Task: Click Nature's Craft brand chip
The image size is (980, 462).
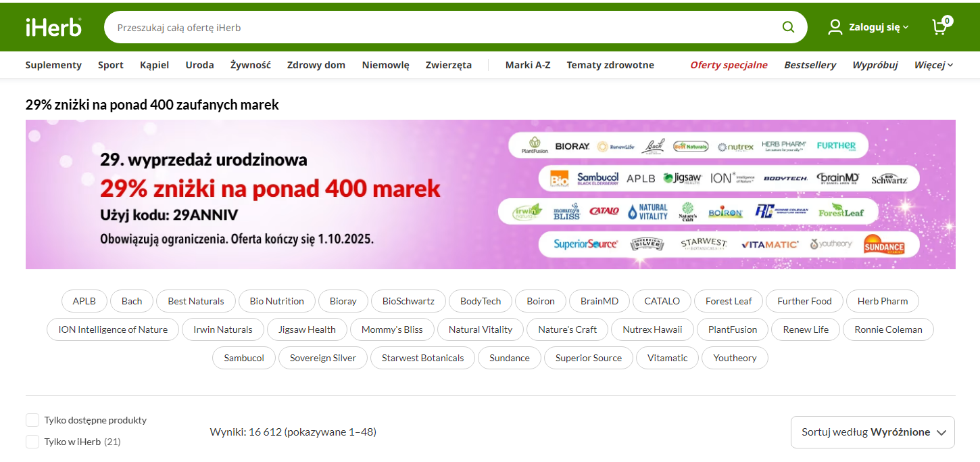Action: tap(568, 329)
